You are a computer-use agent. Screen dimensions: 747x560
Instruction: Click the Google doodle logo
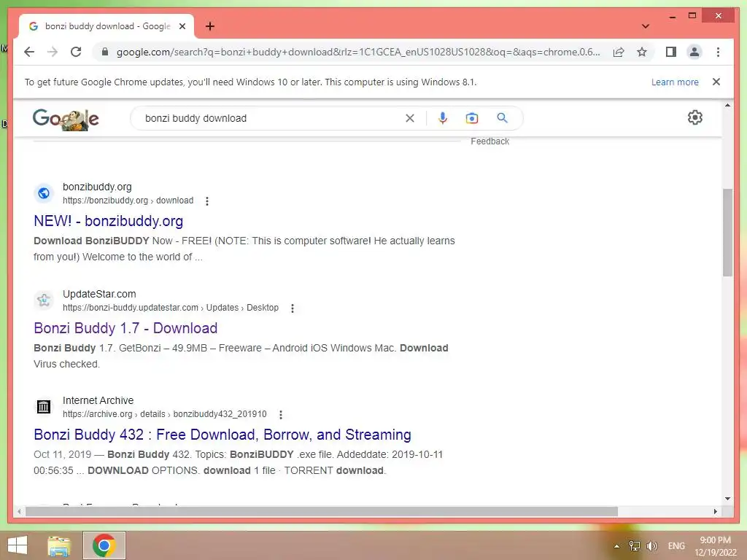click(x=66, y=119)
